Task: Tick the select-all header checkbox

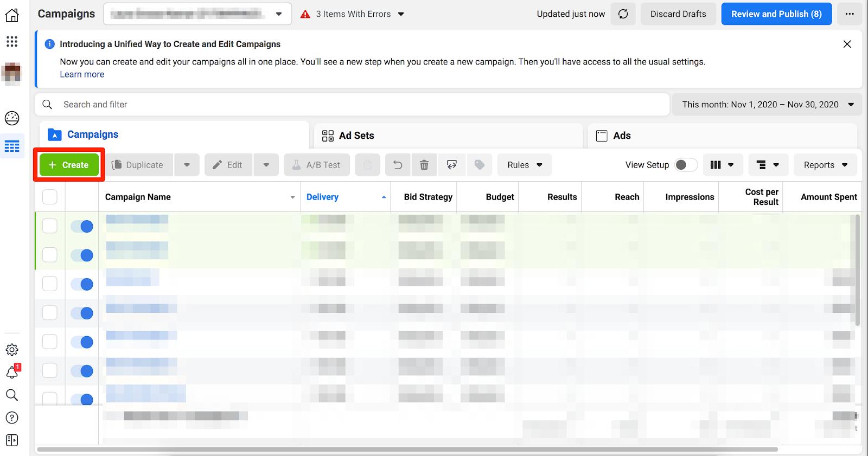Action: (50, 197)
